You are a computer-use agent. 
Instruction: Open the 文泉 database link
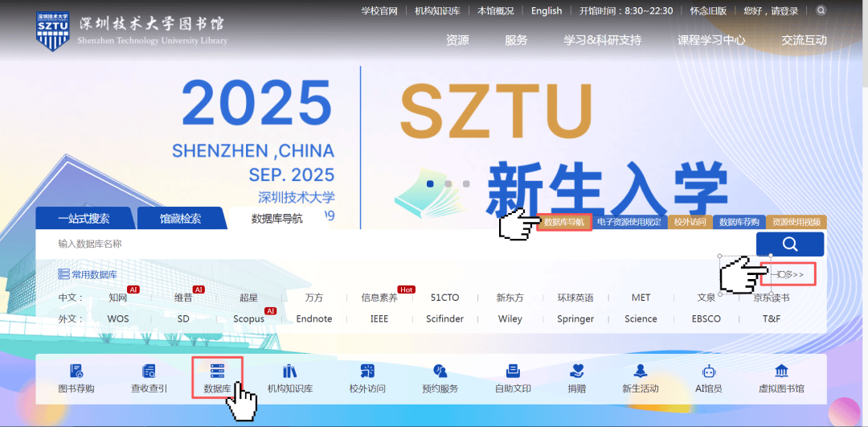(x=706, y=298)
